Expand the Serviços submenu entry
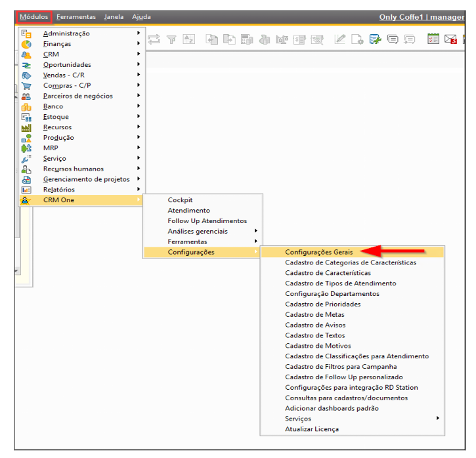 tap(353, 419)
